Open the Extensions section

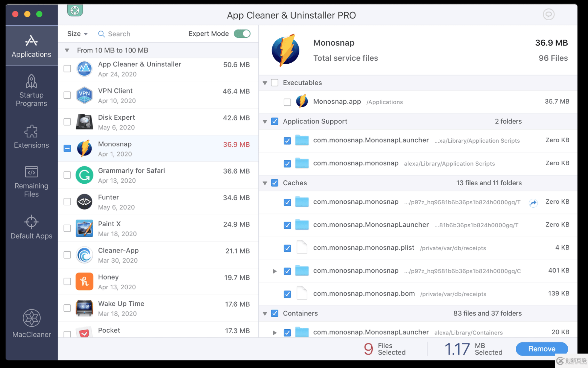point(31,137)
